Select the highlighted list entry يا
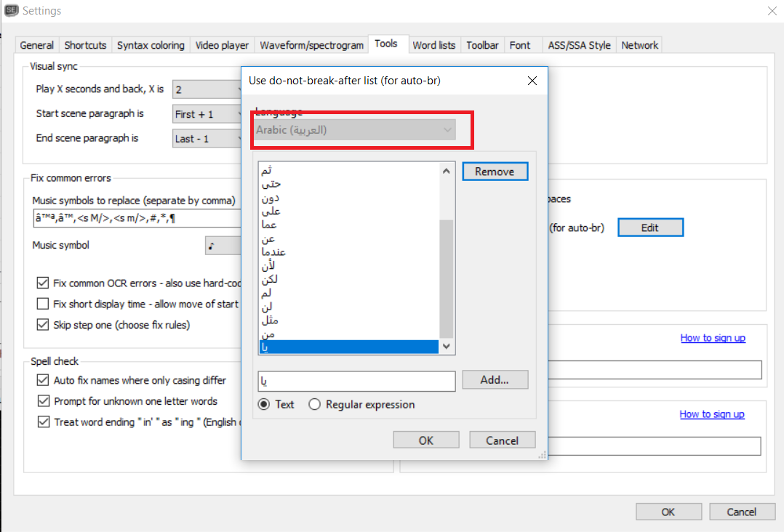The height and width of the screenshot is (532, 784). pos(349,347)
